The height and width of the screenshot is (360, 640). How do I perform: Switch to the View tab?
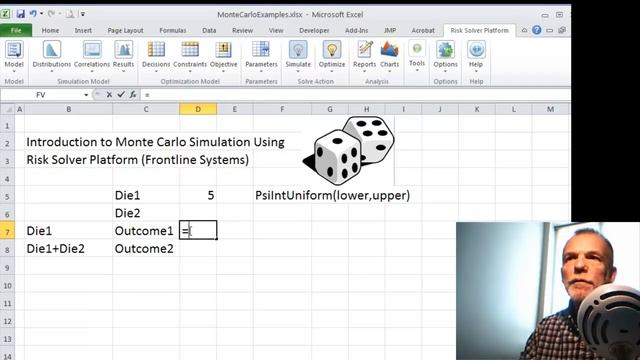276,30
